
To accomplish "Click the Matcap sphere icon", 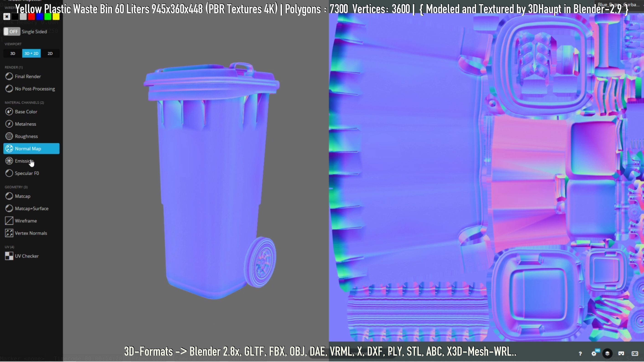I will (x=9, y=196).
